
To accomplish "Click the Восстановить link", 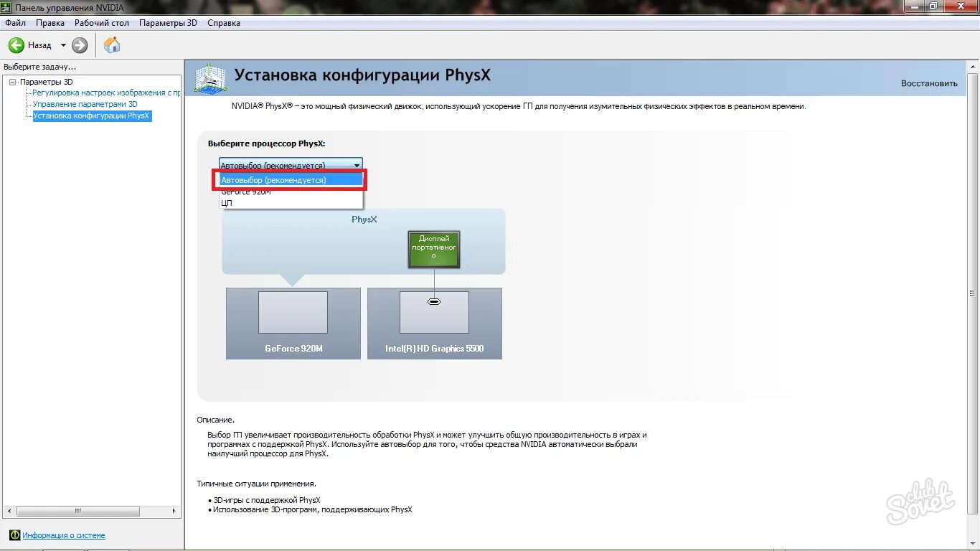I will click(929, 83).
